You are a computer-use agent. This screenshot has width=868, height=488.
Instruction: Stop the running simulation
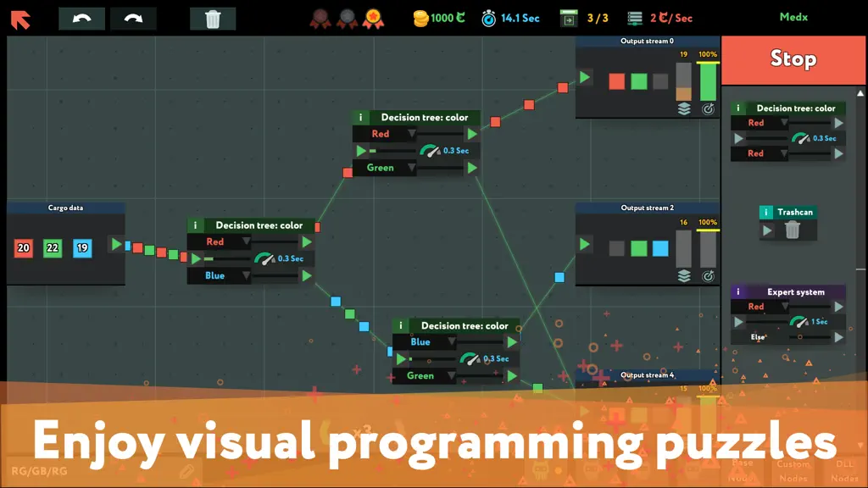coord(793,60)
